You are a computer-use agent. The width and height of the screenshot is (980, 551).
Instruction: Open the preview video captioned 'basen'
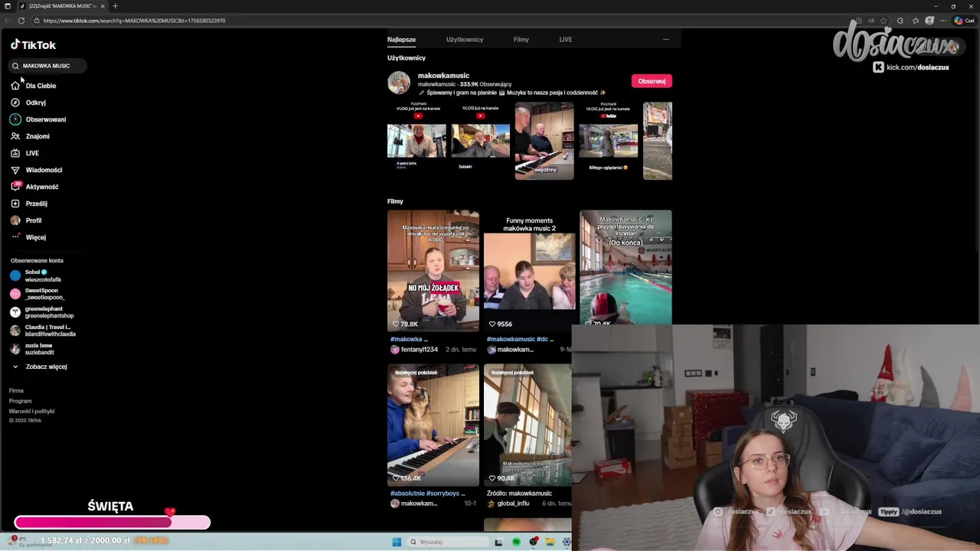[x=481, y=141]
